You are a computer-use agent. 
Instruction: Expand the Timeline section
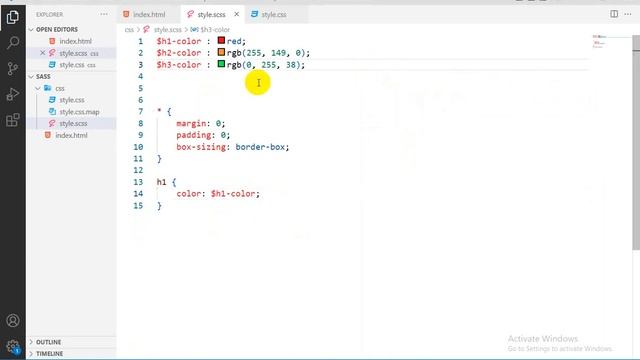coord(31,353)
